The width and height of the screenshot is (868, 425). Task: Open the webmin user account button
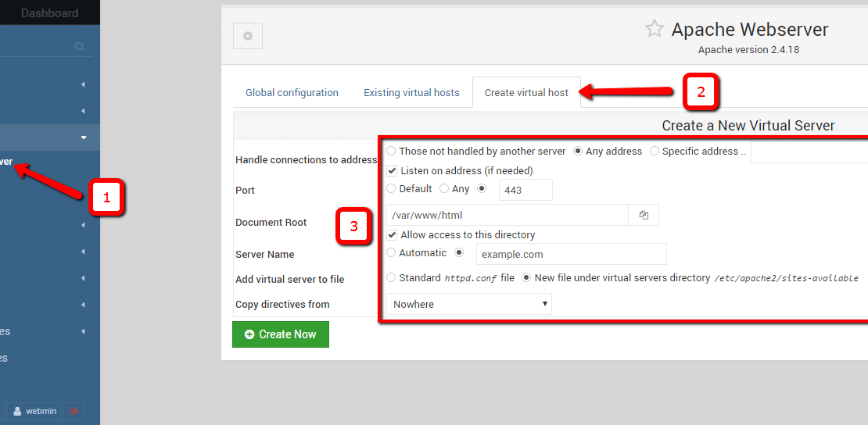[x=33, y=411]
